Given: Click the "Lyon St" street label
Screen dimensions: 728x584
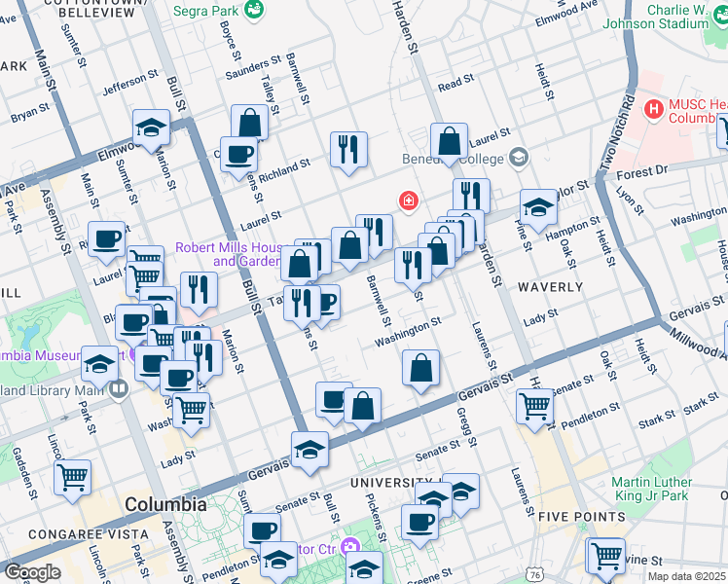Looking at the screenshot, I should (x=630, y=201).
